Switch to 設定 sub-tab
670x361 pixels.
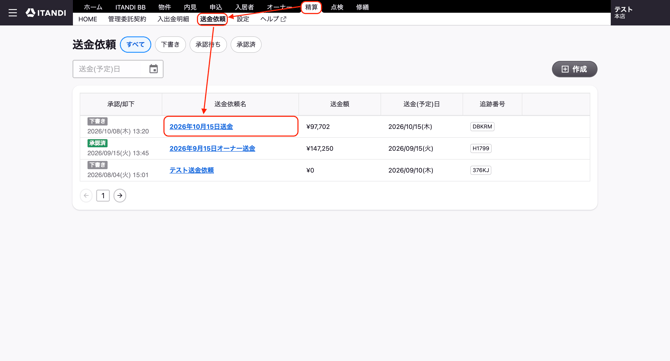tap(243, 19)
